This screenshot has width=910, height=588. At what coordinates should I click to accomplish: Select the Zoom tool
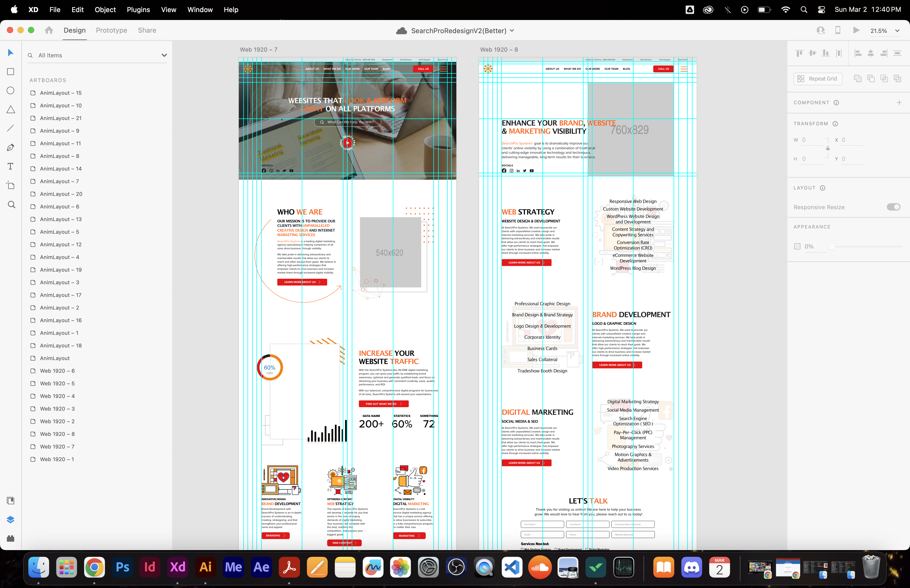(12, 205)
